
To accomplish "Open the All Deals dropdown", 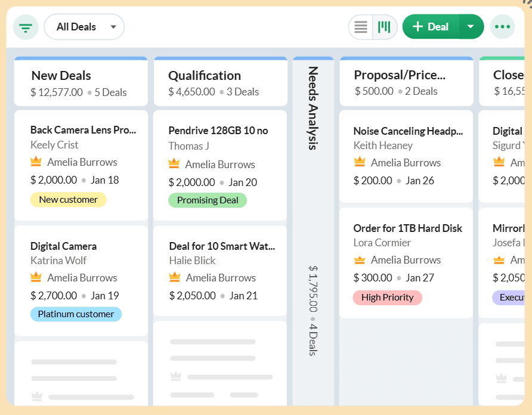I will (84, 27).
